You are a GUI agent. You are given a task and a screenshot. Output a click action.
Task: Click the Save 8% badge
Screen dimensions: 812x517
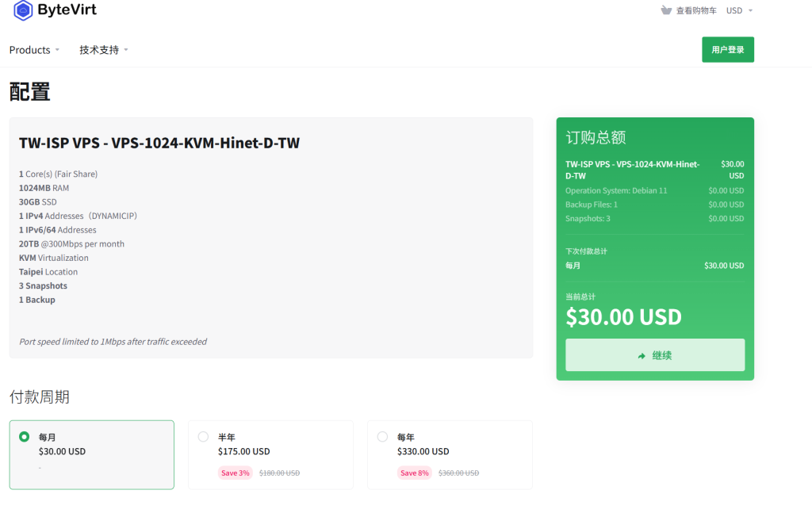(414, 473)
